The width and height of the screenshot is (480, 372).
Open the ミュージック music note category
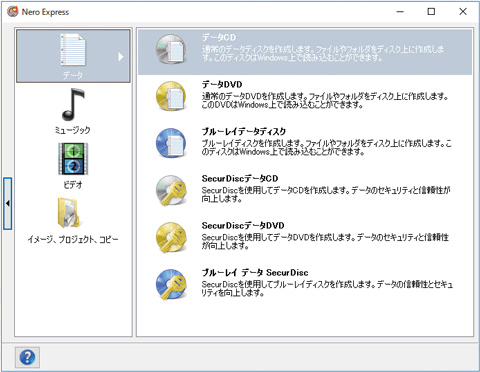pos(73,104)
